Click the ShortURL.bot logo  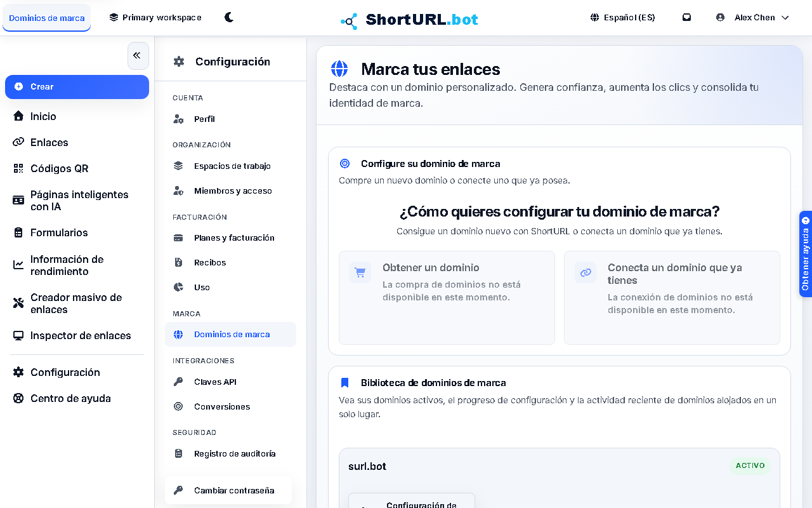coord(409,20)
